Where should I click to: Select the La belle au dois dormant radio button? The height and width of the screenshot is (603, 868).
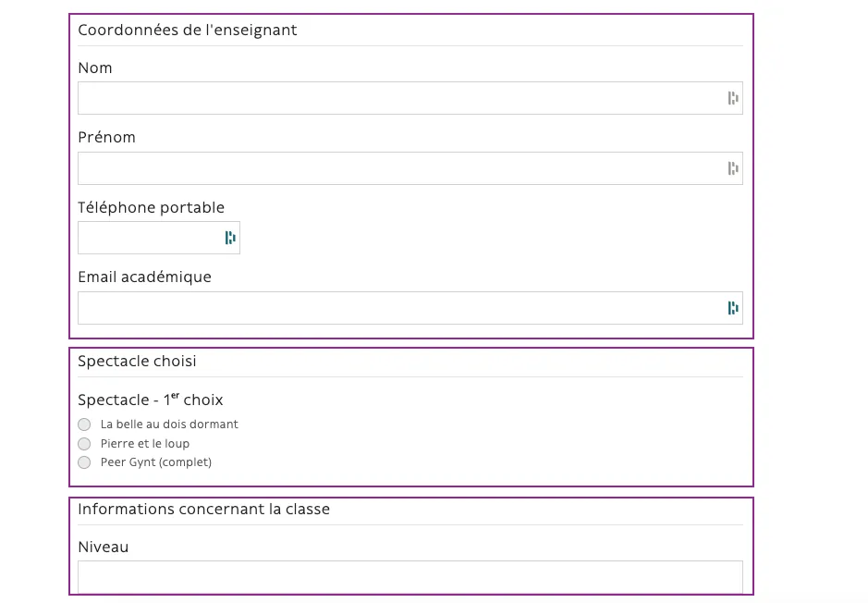[84, 425]
